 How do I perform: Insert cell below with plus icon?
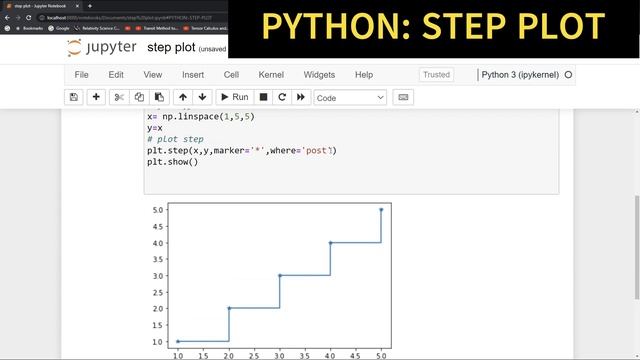(96, 97)
